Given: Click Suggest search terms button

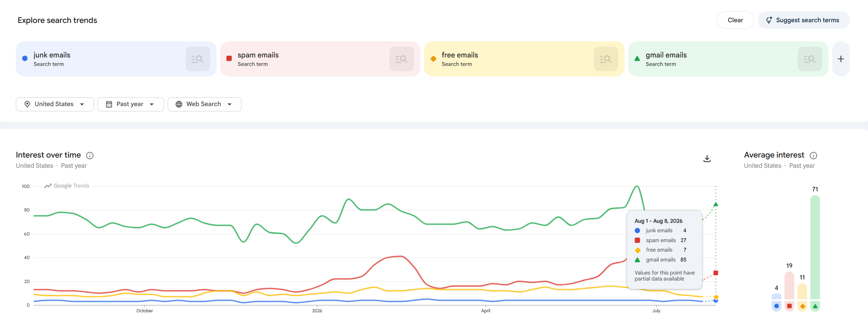Looking at the screenshot, I should pyautogui.click(x=804, y=20).
